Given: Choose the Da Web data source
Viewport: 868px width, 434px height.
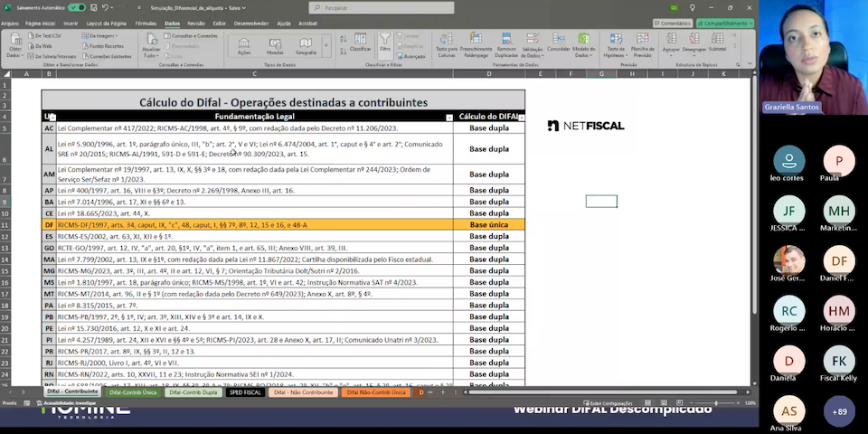Looking at the screenshot, I should click(x=40, y=46).
